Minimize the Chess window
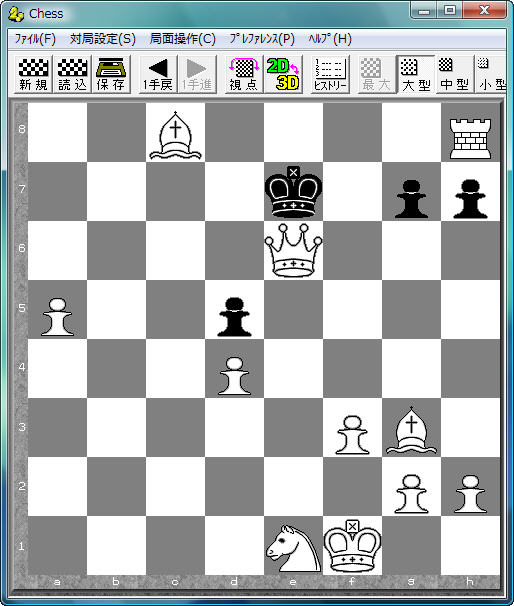This screenshot has width=514, height=606. click(424, 10)
